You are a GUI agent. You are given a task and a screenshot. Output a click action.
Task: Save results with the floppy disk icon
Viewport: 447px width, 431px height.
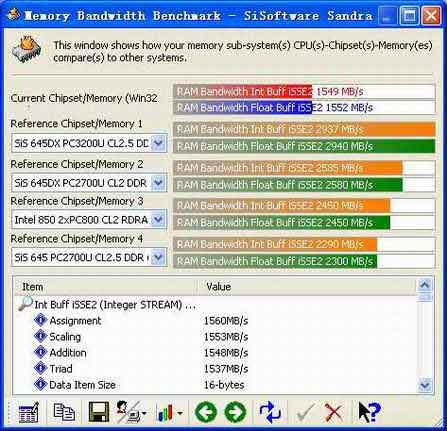point(99,412)
